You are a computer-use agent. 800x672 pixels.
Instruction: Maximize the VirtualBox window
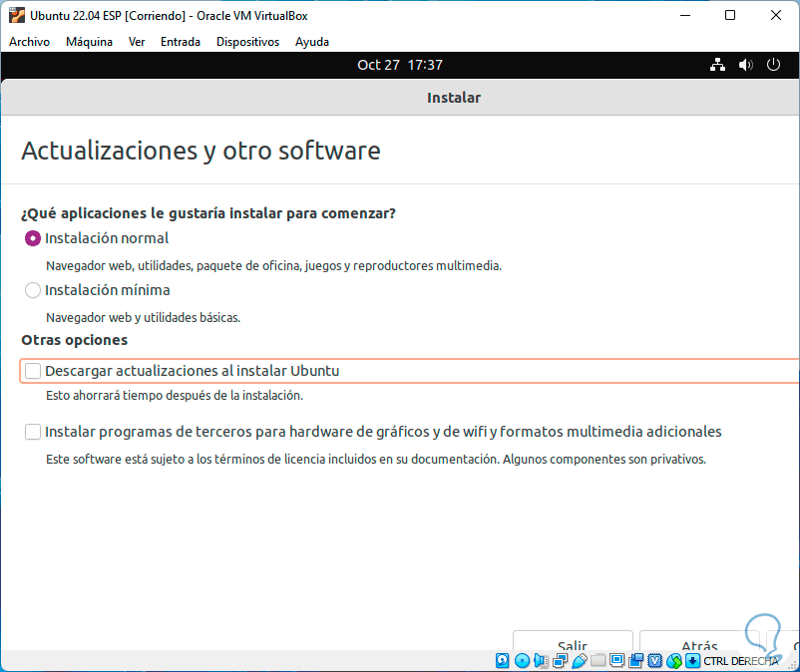(x=730, y=15)
